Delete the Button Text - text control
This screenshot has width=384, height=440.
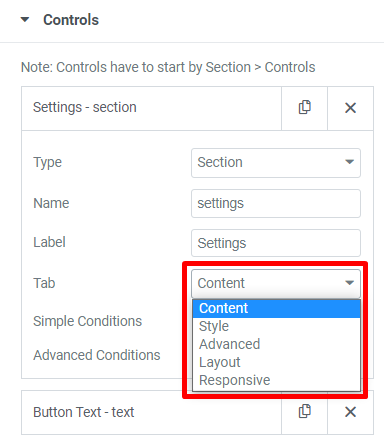(x=350, y=412)
